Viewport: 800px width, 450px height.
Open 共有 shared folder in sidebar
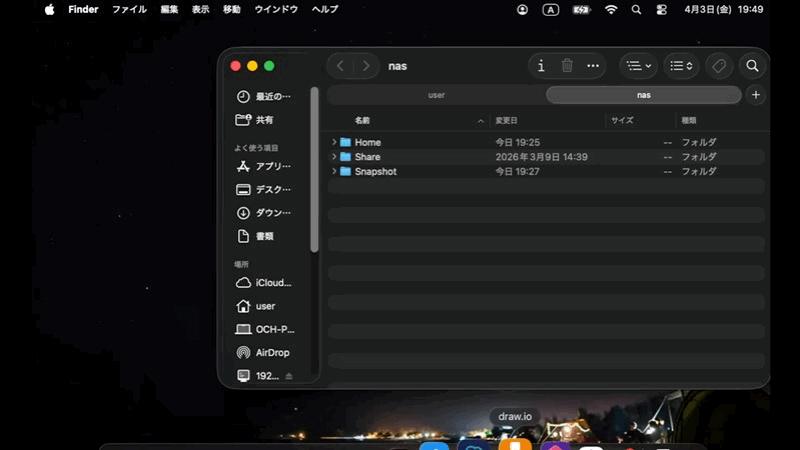255,120
